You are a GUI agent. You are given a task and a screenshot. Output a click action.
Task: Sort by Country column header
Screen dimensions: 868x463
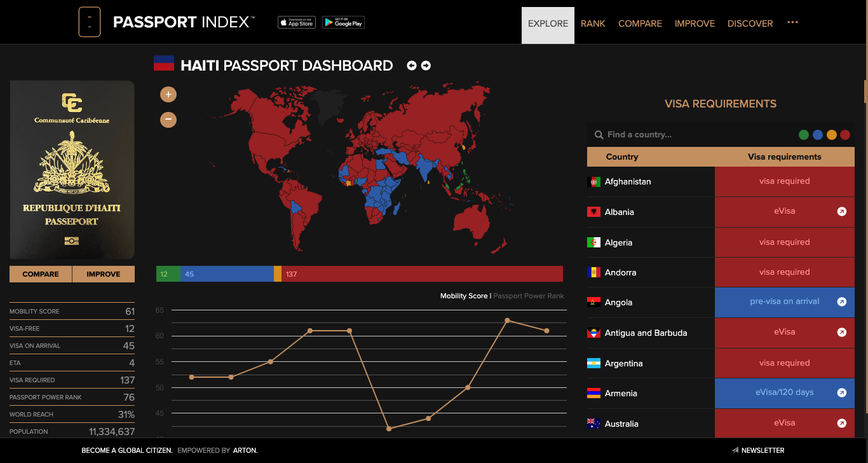(622, 156)
